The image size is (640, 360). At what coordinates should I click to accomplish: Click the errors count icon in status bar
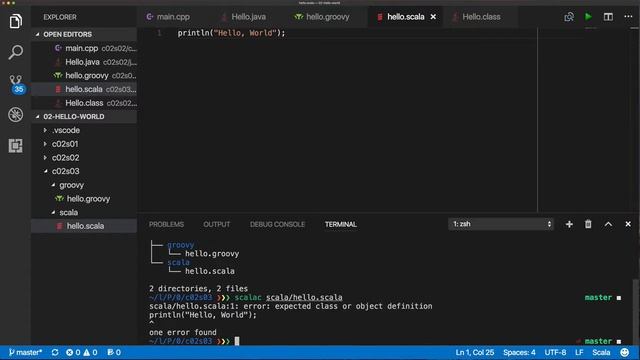coord(73,352)
